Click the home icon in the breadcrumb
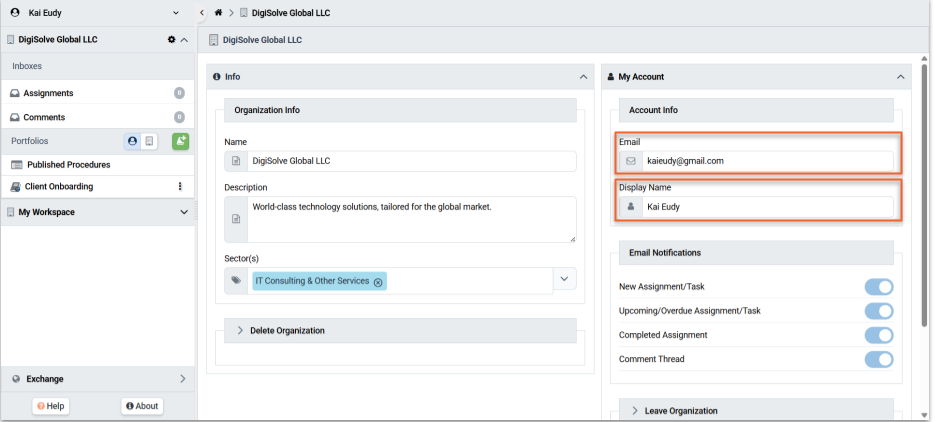Viewport: 935px width, 422px height. pos(218,13)
